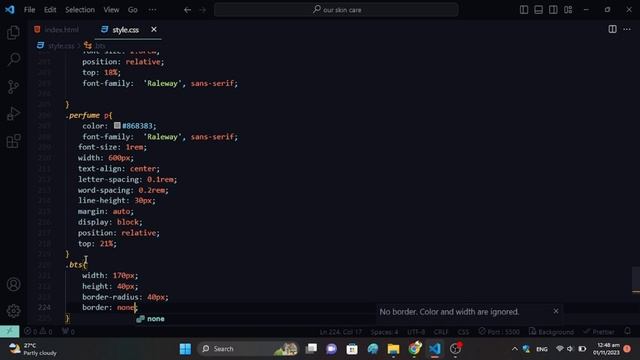Open the Extensions view
Viewport: 640px width, 360px height.
pyautogui.click(x=13, y=141)
